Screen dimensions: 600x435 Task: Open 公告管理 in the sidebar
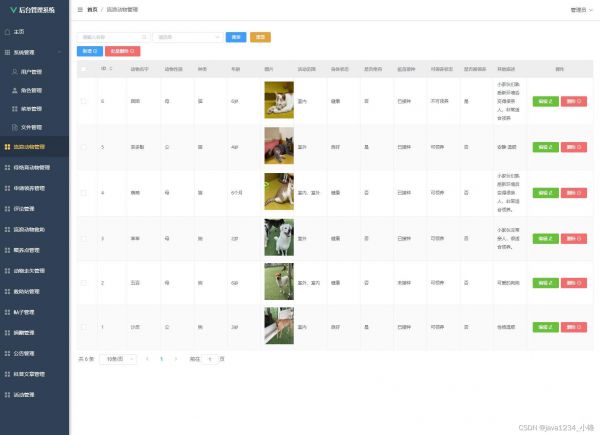24,354
